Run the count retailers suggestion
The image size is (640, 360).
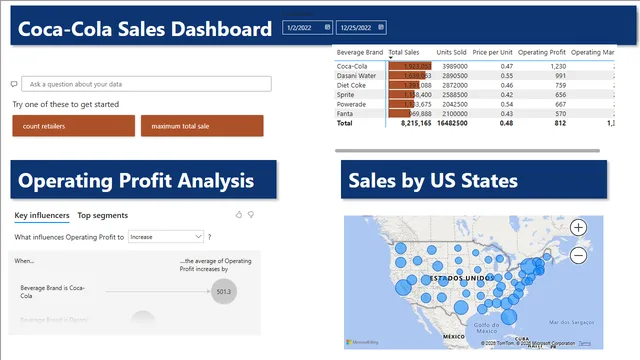tap(73, 126)
